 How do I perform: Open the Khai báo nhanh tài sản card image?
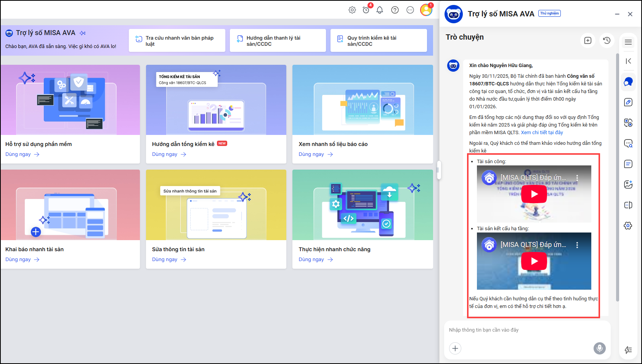70,205
